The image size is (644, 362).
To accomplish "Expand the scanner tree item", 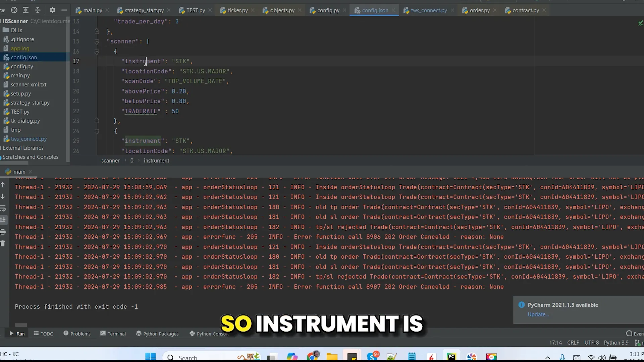I will [x=96, y=41].
